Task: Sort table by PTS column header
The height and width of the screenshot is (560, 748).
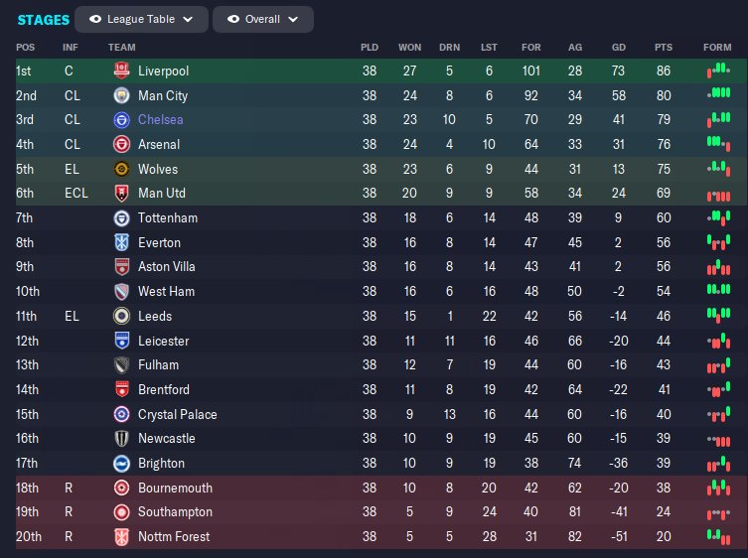Action: (663, 47)
